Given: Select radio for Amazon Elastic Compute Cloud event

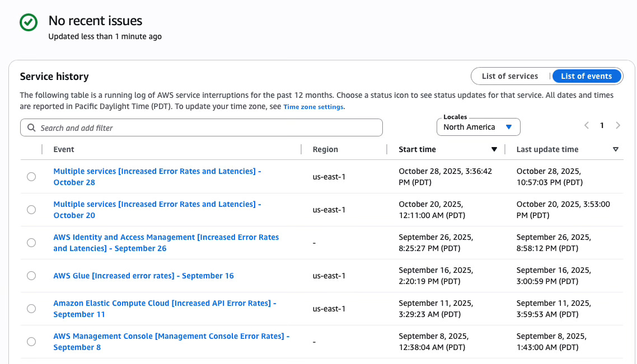Looking at the screenshot, I should click(31, 309).
